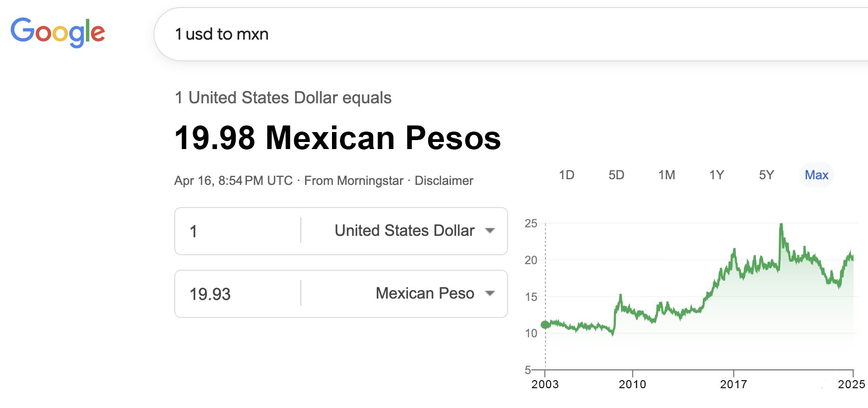Click the 2017 marker on the chart axis

click(x=733, y=384)
